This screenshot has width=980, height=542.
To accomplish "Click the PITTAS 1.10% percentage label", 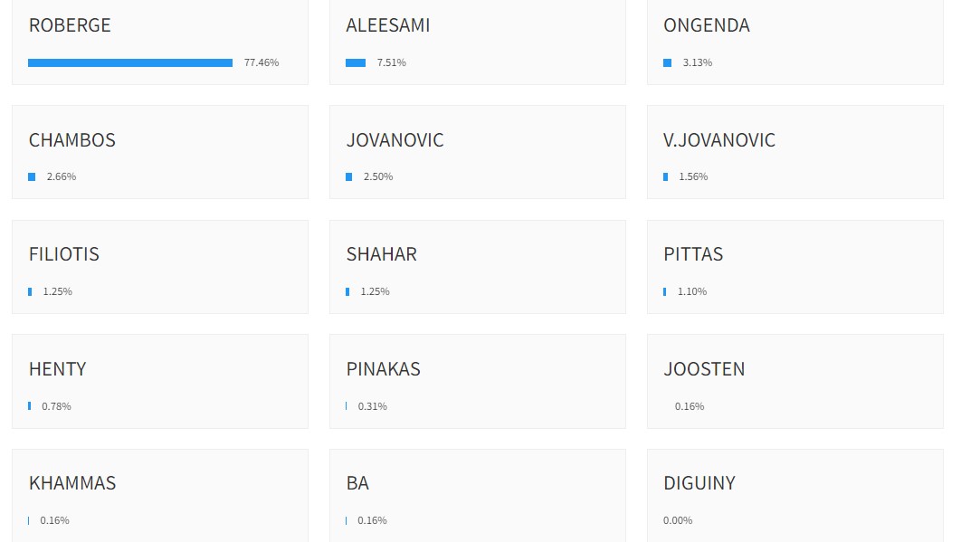I will point(692,291).
